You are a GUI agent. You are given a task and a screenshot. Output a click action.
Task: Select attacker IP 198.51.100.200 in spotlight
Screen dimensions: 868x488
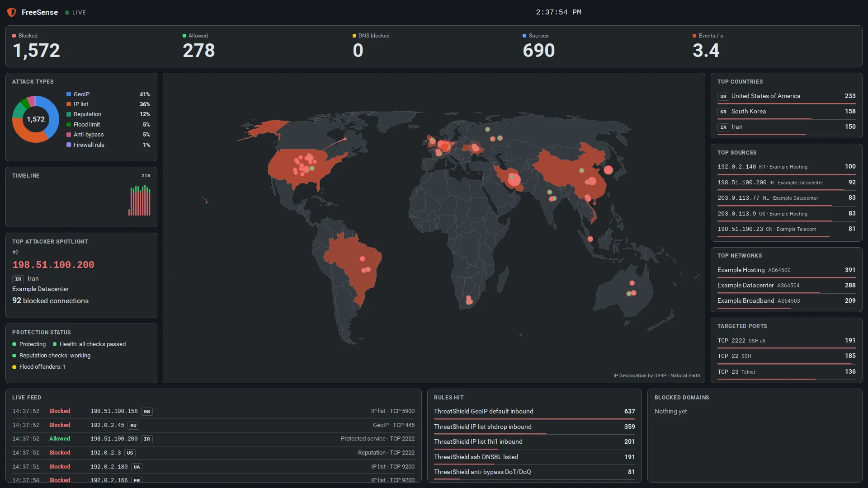pos(53,265)
